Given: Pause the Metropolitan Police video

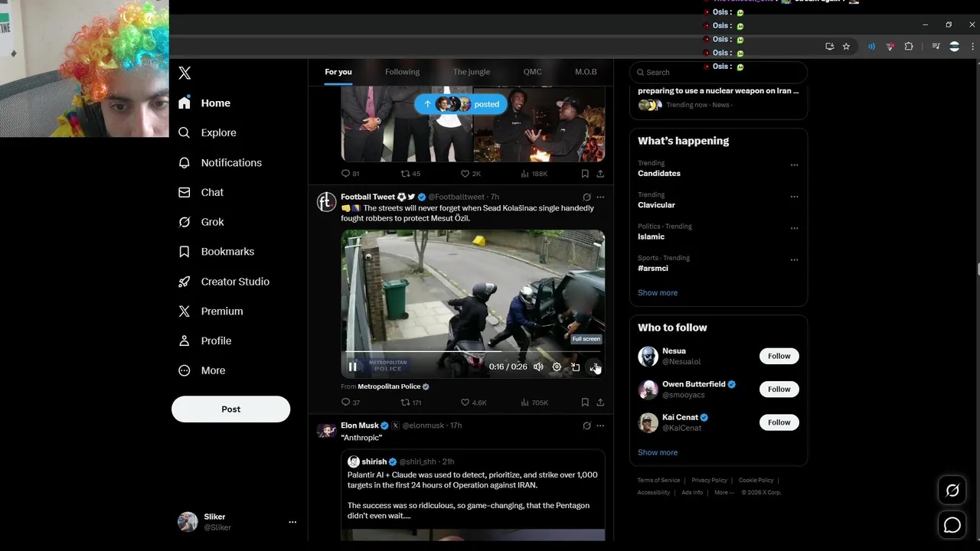Looking at the screenshot, I should pyautogui.click(x=353, y=367).
